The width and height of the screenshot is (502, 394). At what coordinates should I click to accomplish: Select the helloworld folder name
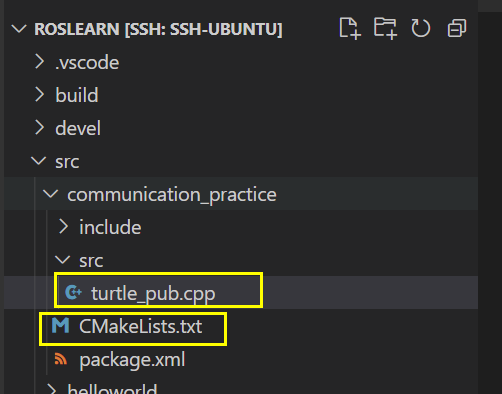point(112,389)
